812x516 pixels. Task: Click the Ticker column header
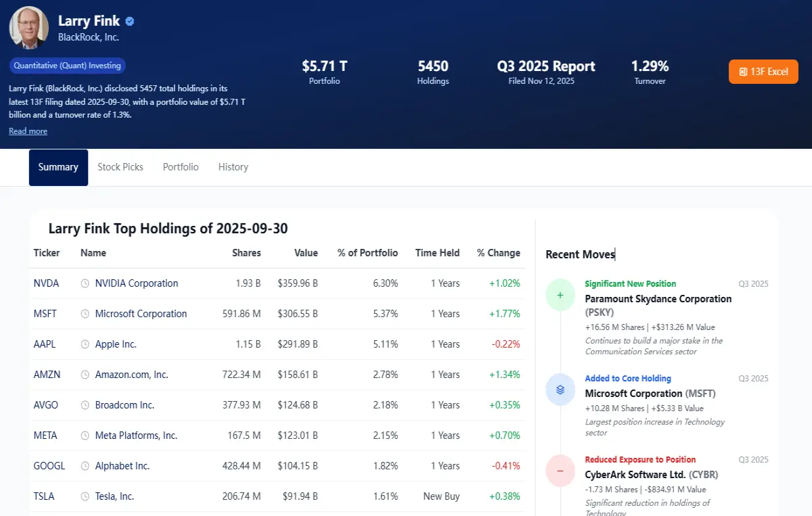click(47, 253)
